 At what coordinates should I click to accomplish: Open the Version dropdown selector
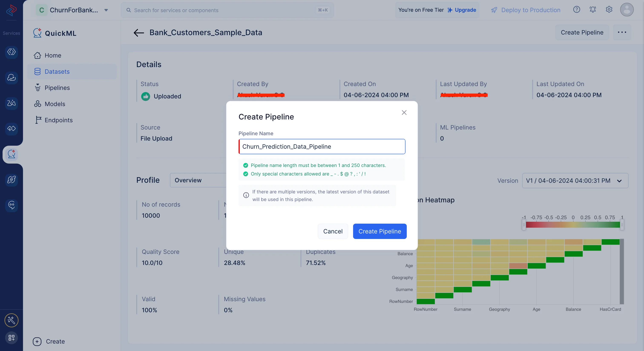pyautogui.click(x=575, y=180)
